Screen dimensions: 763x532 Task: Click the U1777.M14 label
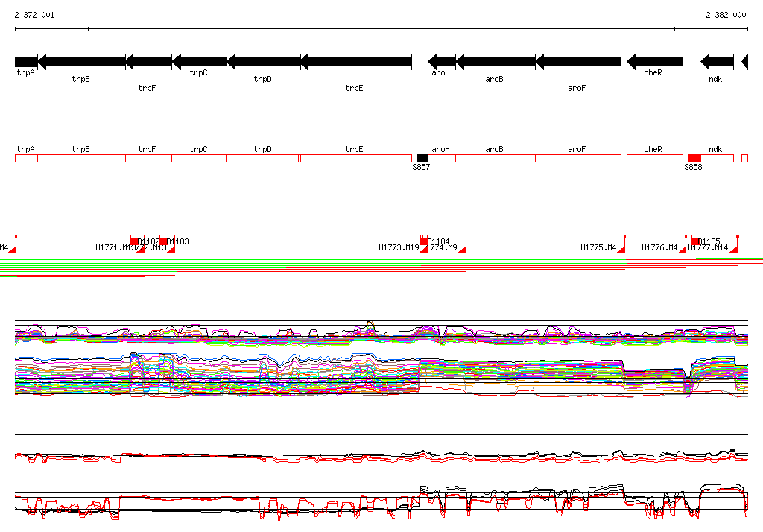pos(709,248)
